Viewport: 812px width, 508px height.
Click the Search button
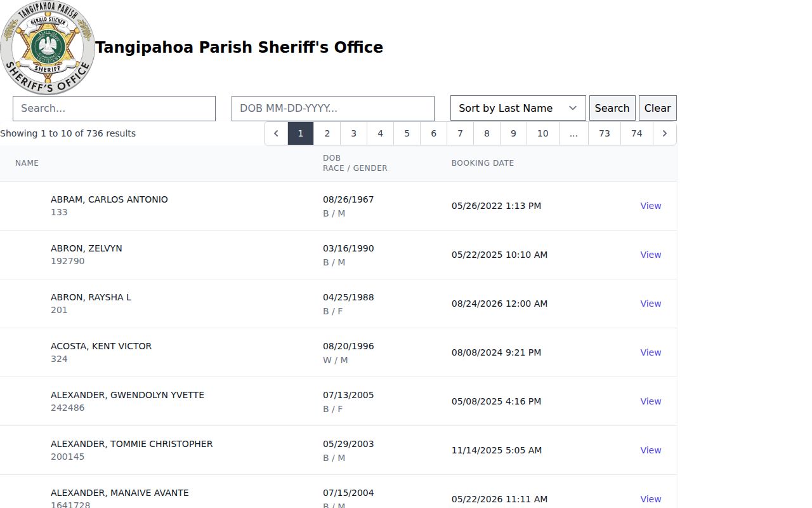pos(612,108)
